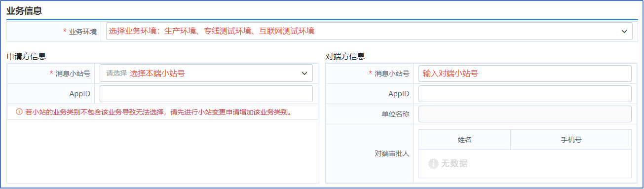Viewport: 644px width, 189px height.
Task: Click the chevron in the 请选择 小站号 selector
Action: (304, 74)
